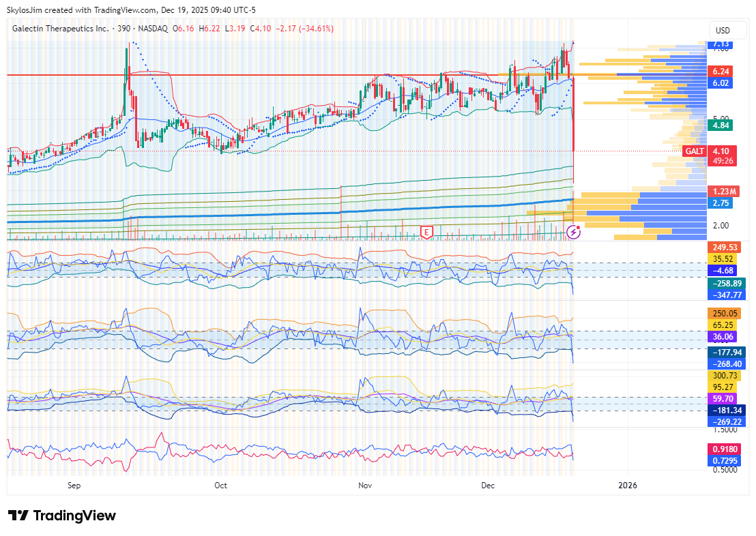The width and height of the screenshot is (756, 536).
Task: Click the 4.10 current price label
Action: (x=721, y=151)
